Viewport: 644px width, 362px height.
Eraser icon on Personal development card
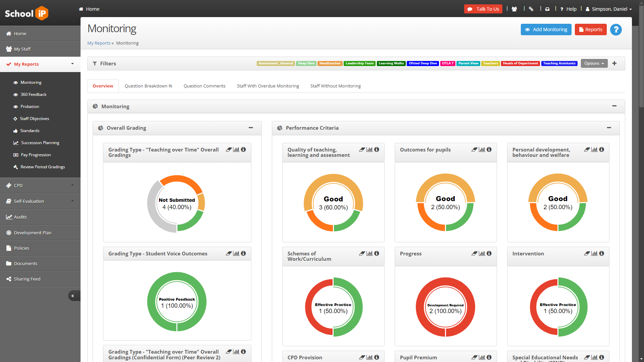click(587, 149)
